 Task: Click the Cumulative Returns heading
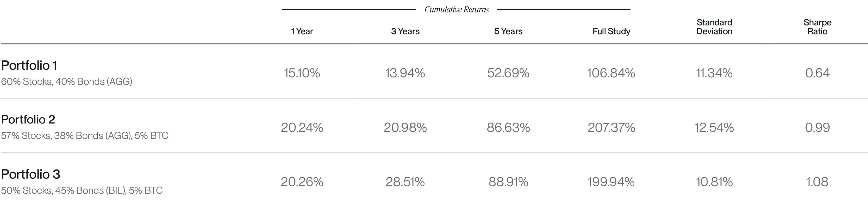[456, 9]
